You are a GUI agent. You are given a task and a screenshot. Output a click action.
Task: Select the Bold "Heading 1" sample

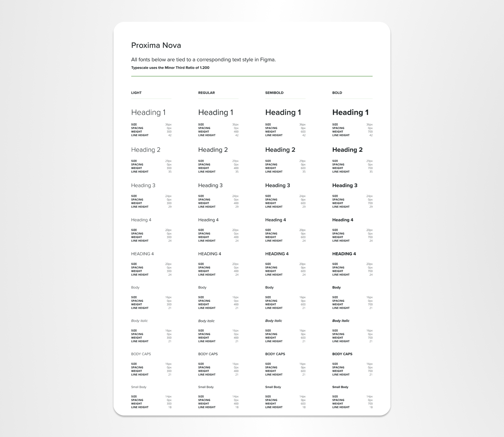pos(351,113)
